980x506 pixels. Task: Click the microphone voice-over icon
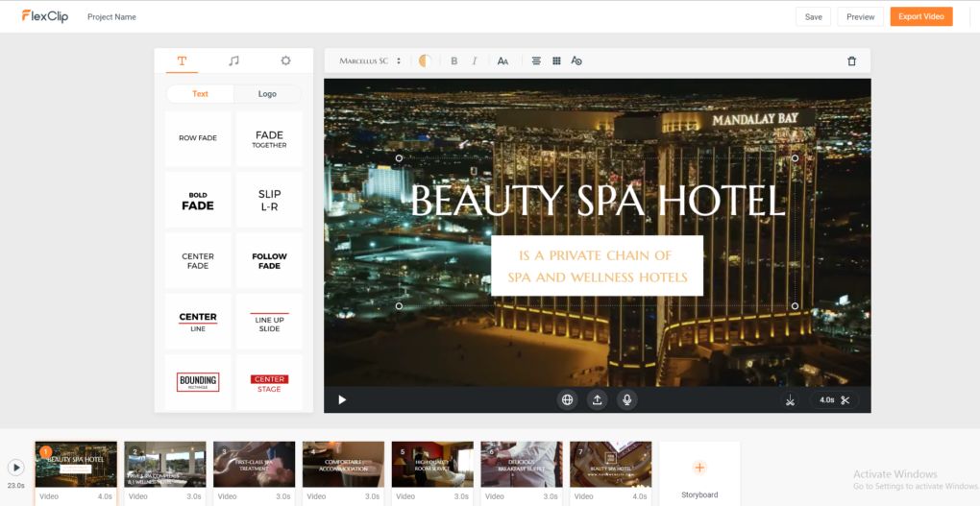626,399
